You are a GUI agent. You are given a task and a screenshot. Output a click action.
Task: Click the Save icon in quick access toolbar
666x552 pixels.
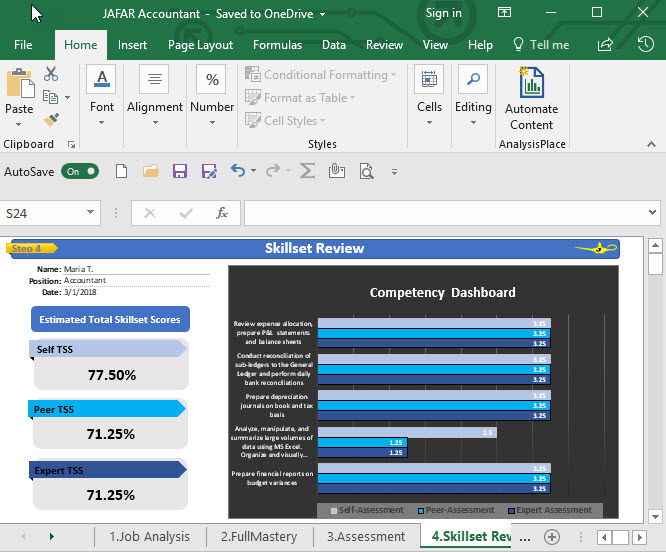(x=180, y=171)
